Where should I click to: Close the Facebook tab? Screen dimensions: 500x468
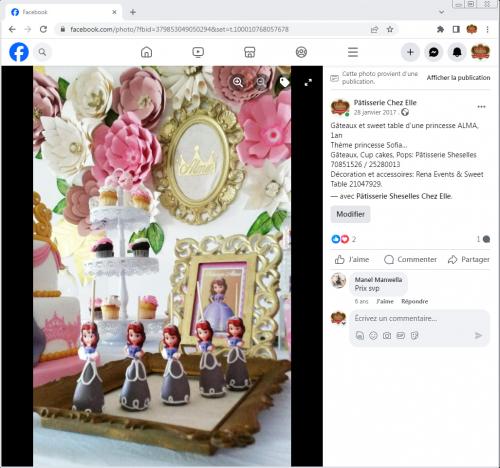coord(114,12)
